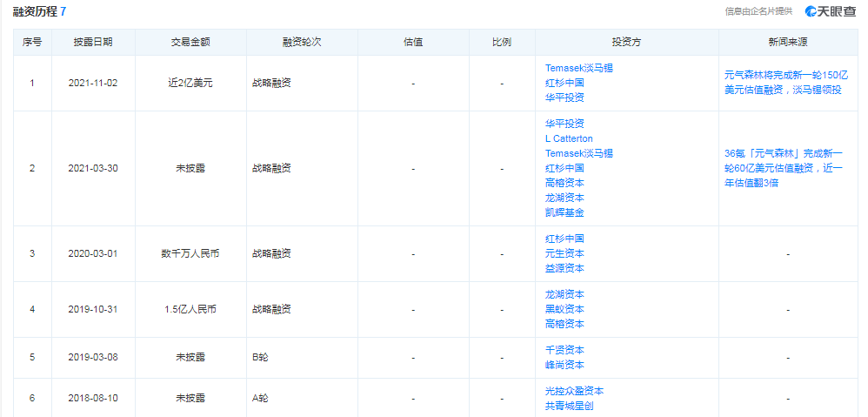Click the 比例 column header
This screenshot has width=868, height=417.
502,42
